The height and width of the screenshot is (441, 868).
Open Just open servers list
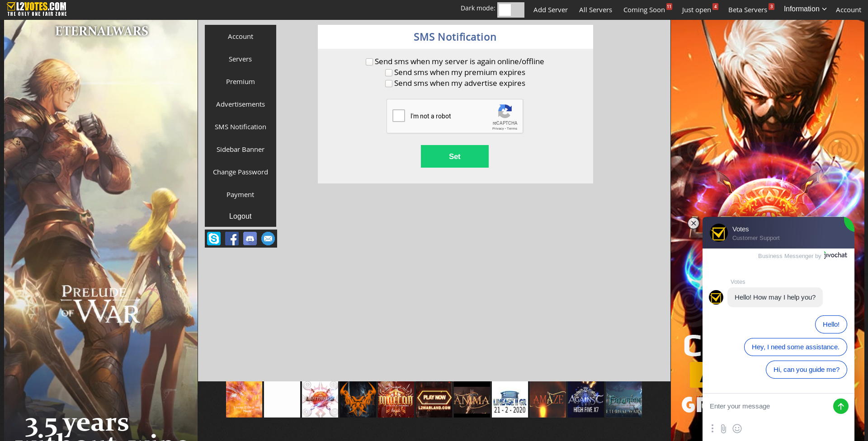[697, 10]
